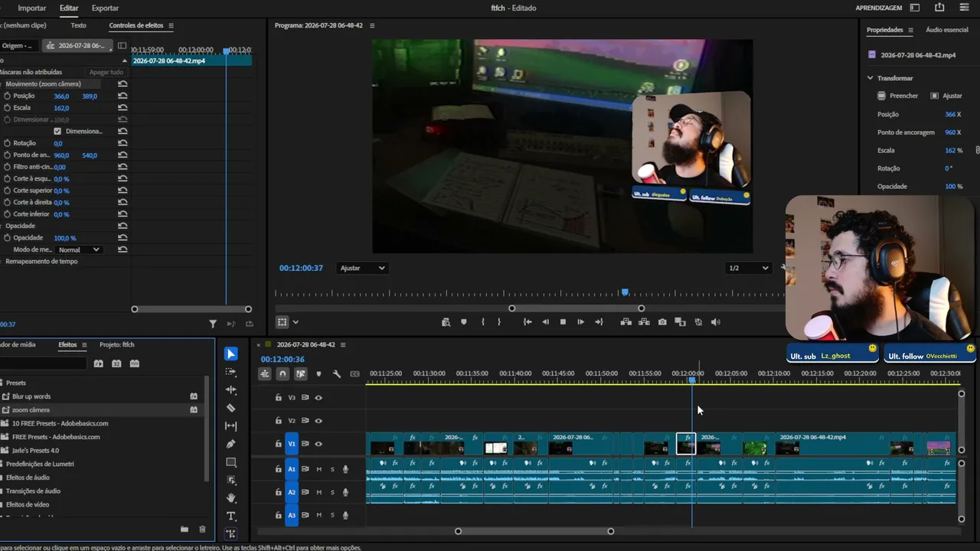
Task: Delete custom item with trash icon
Action: point(202,529)
